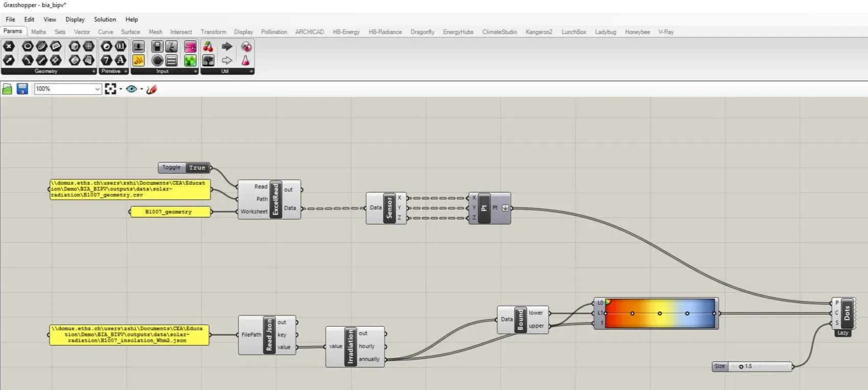
Task: Select the Line parameter icon
Action: 42,60
